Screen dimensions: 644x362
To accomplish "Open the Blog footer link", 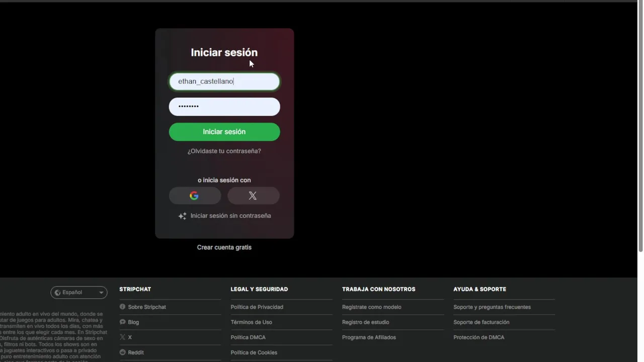I will 133,322.
